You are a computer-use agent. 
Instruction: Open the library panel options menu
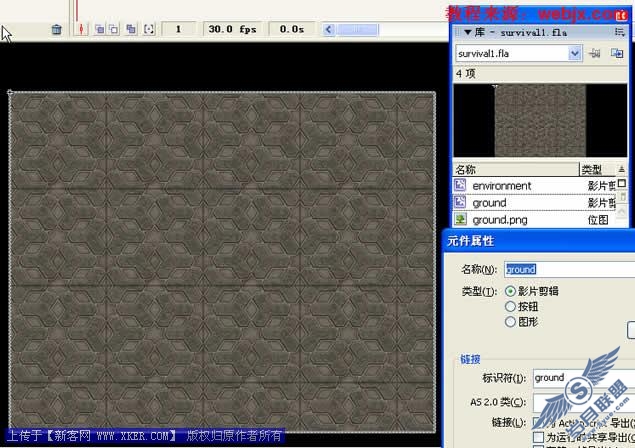point(620,32)
